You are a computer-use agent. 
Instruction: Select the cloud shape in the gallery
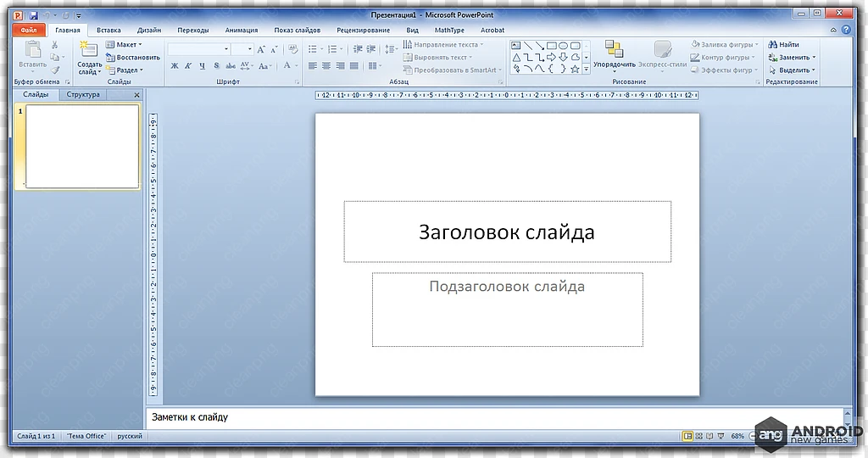pyautogui.click(x=576, y=57)
